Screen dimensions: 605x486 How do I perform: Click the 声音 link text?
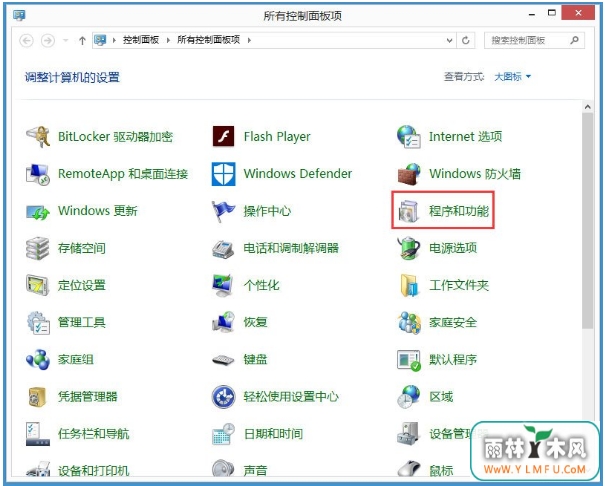[255, 471]
